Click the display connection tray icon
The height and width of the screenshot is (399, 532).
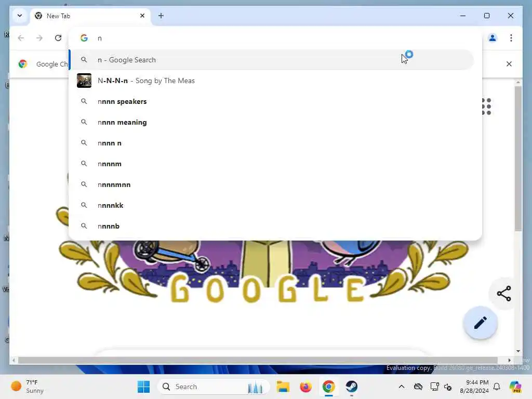434,387
